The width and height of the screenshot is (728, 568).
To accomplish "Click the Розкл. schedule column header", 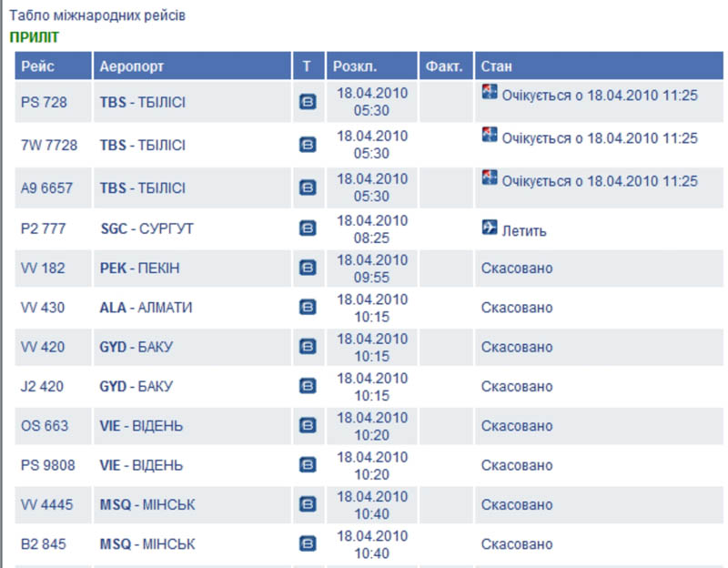I will [355, 66].
